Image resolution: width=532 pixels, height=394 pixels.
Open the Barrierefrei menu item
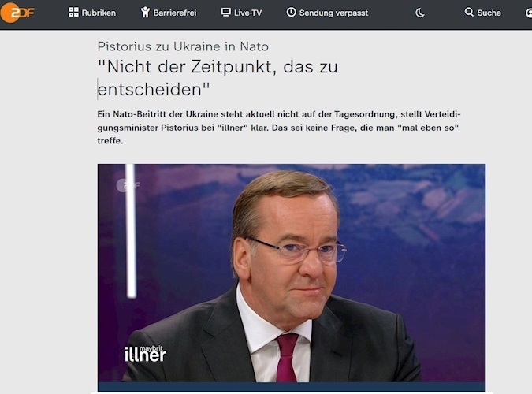(169, 13)
